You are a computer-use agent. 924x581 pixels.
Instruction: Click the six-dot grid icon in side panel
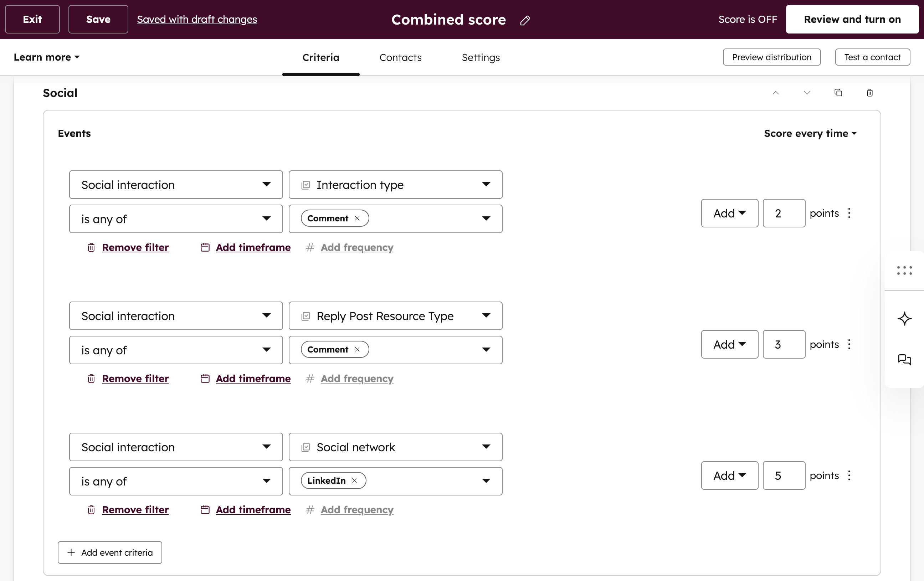[x=904, y=271]
